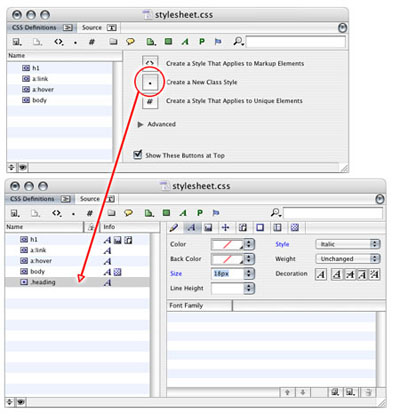
Task: Click the folder icon in lower window toolbar
Action: point(111,213)
